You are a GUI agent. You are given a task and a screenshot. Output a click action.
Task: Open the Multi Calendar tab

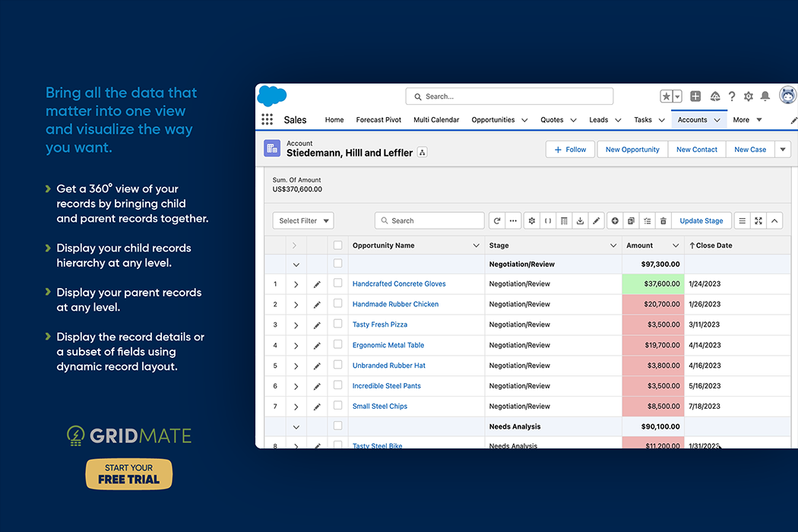pos(436,120)
